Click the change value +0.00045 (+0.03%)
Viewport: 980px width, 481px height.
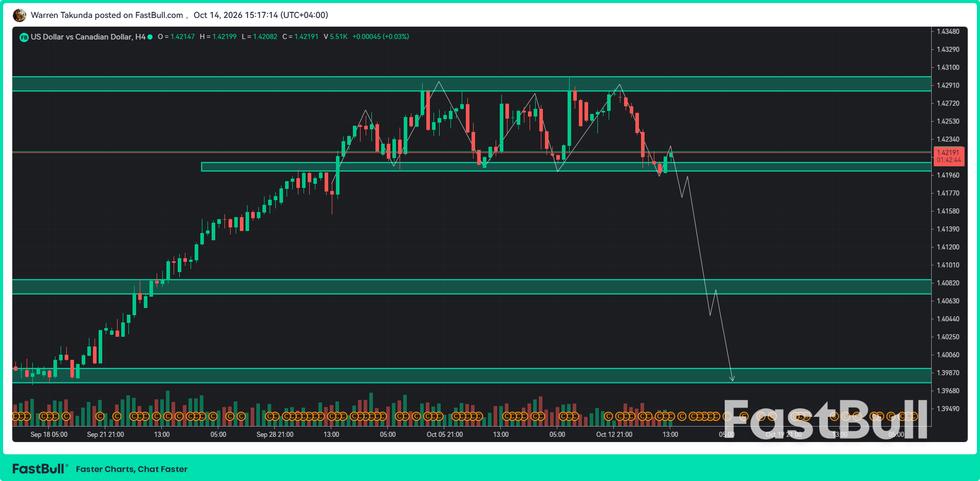(x=381, y=37)
